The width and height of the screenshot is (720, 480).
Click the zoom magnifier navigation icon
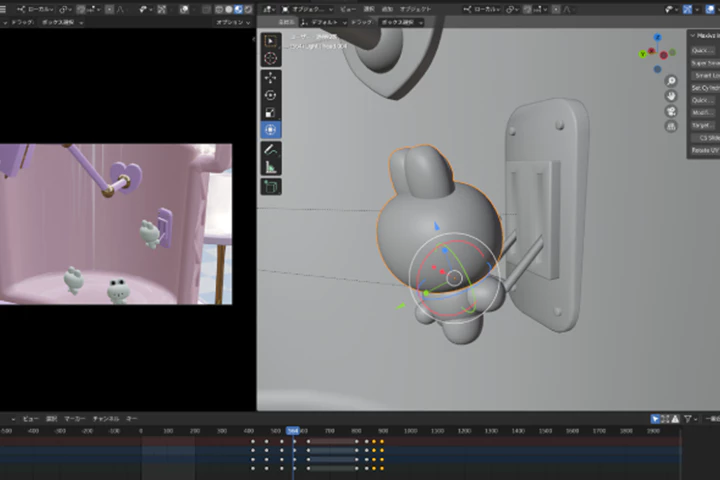671,81
